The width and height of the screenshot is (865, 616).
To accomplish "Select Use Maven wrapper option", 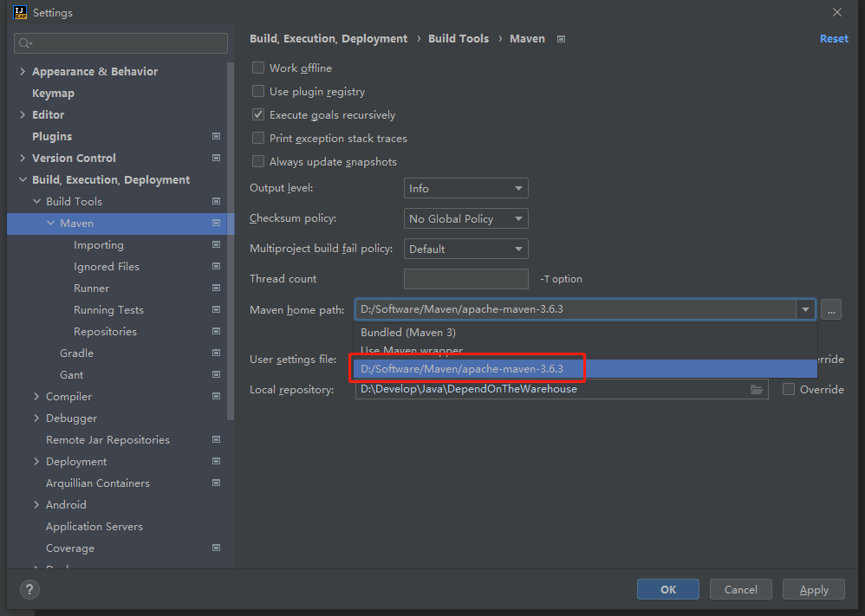I will pyautogui.click(x=585, y=350).
